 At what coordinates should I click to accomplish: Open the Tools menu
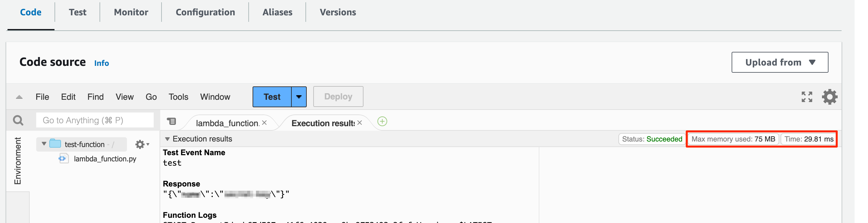178,97
